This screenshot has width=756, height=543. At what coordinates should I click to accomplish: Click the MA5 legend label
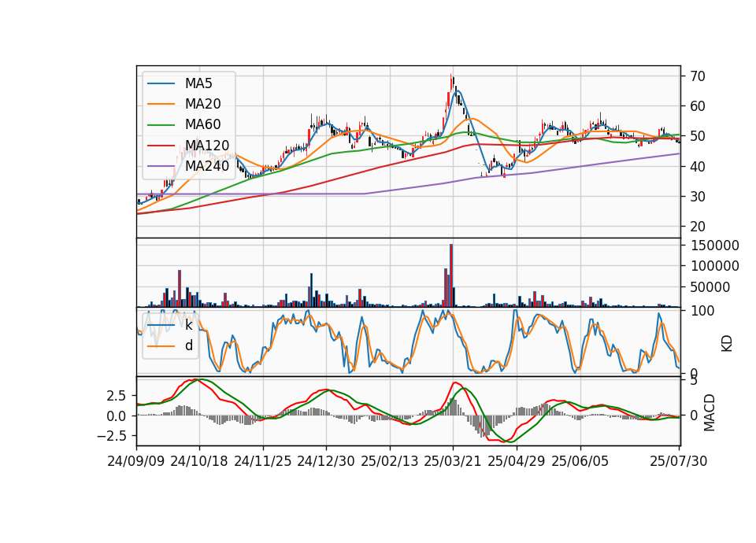coord(198,83)
